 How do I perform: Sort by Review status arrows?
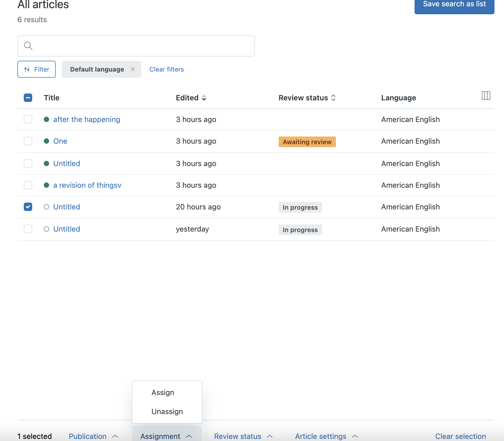coord(333,98)
